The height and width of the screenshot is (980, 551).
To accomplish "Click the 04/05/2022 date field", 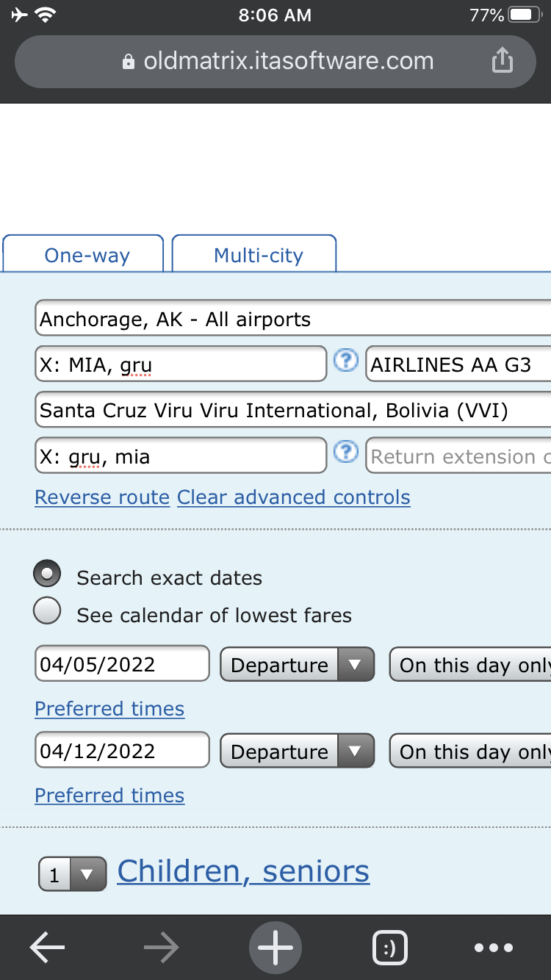I will (x=122, y=664).
